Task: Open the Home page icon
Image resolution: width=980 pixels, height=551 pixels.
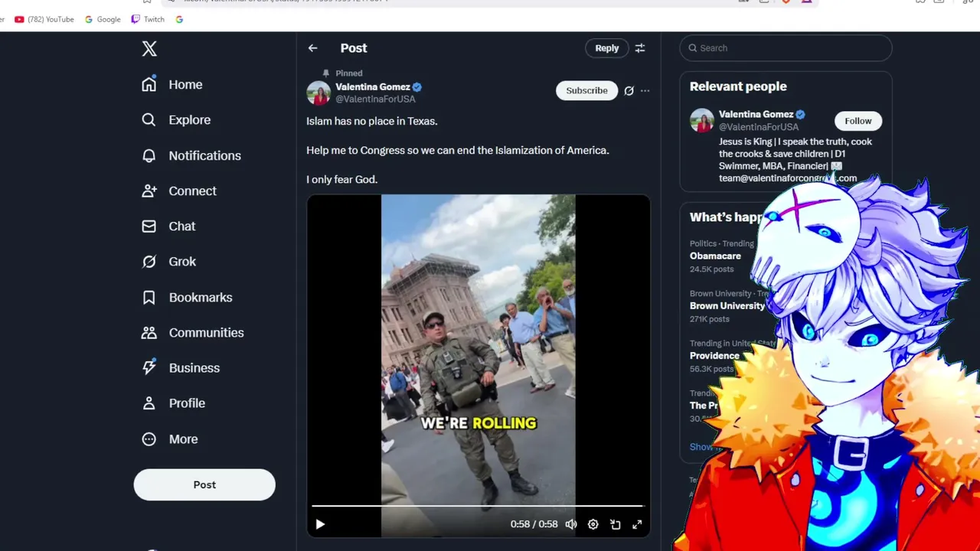Action: [149, 84]
